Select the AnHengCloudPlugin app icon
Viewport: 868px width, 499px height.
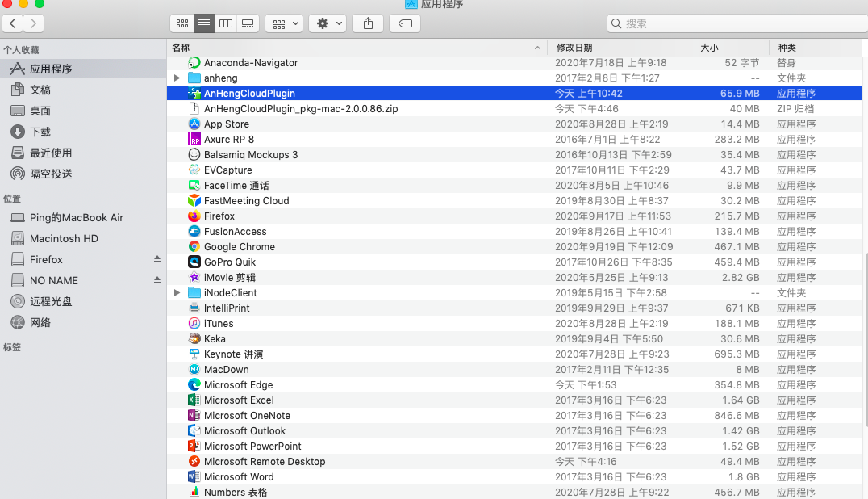pos(194,93)
